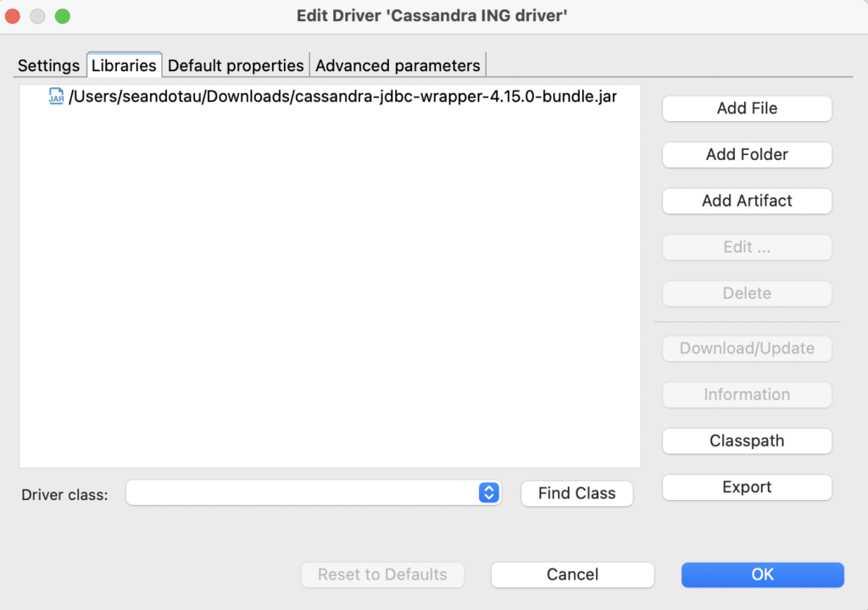The image size is (868, 610).
Task: Cancel the driver edit dialog
Action: click(572, 574)
